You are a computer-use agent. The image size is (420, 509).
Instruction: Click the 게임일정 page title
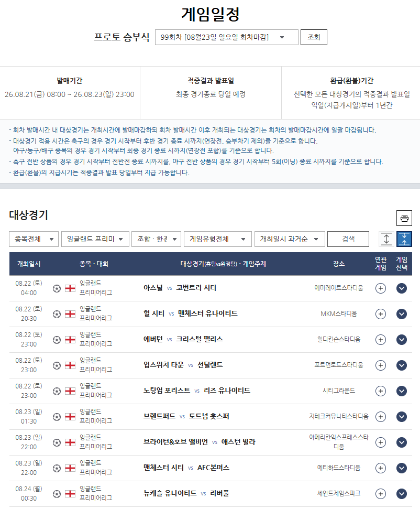[x=210, y=14]
